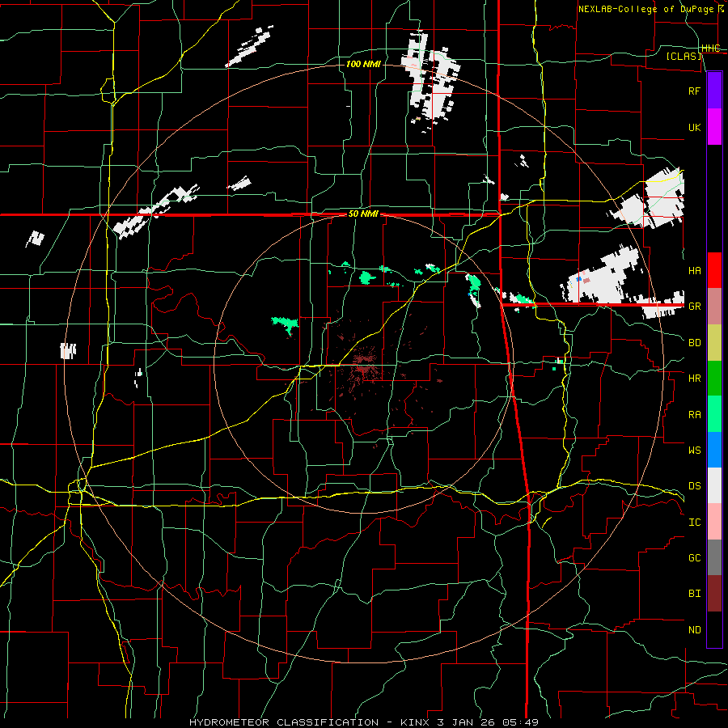Click the IC legend label
Image resolution: width=728 pixels, height=728 pixels.
point(694,523)
